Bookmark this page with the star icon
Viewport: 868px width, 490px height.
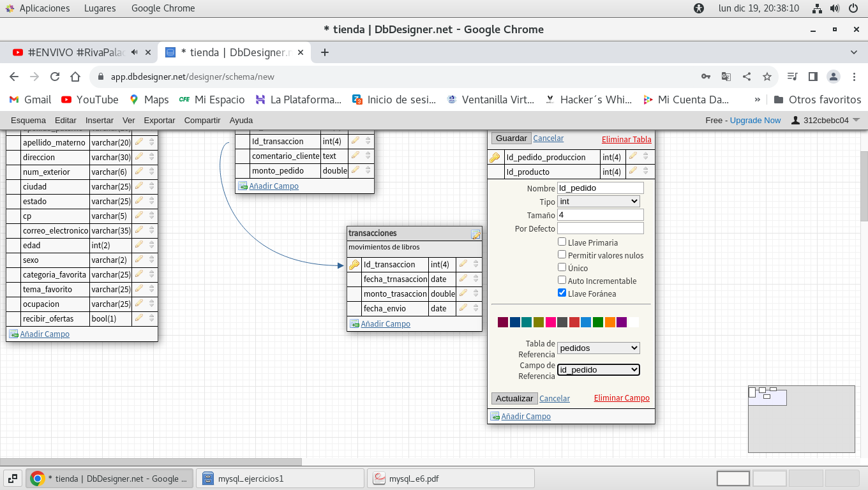point(767,77)
